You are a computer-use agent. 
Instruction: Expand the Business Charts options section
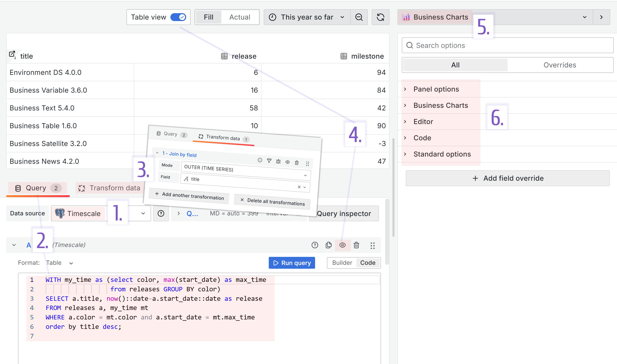point(441,105)
